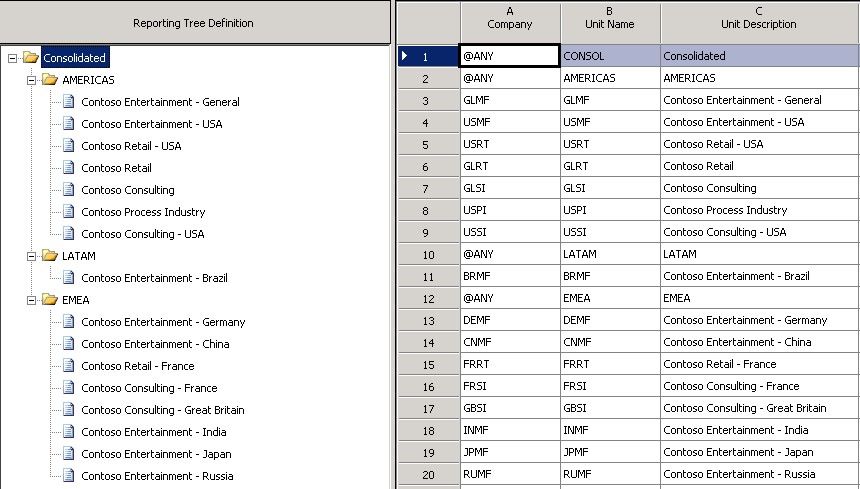
Task: Select LATAM in the reporting tree
Action: (x=79, y=256)
